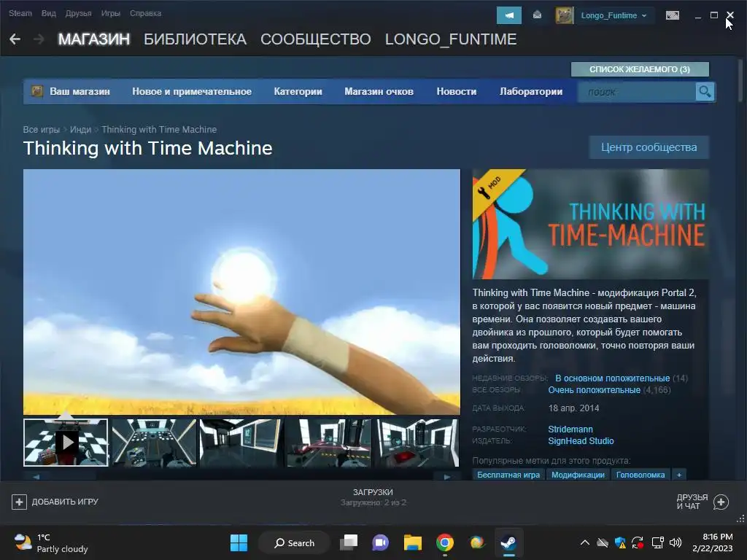
Task: Select the Бесплатная игра tag
Action: coord(508,475)
